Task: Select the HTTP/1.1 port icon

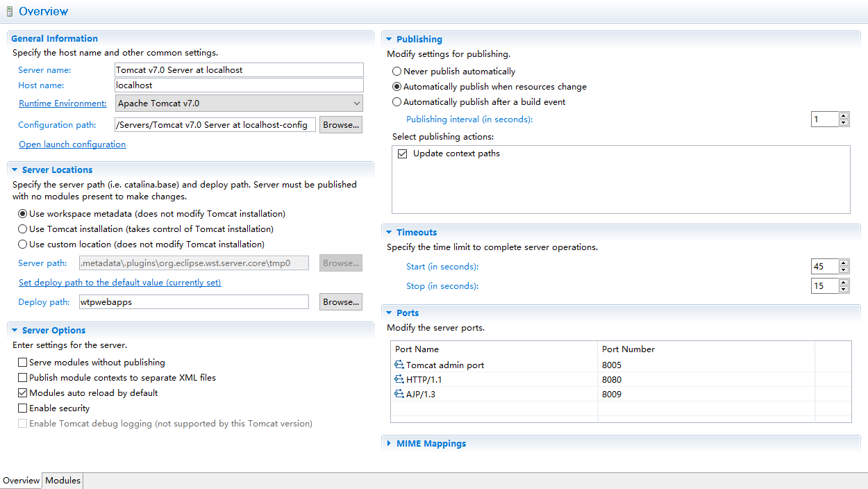Action: (399, 380)
